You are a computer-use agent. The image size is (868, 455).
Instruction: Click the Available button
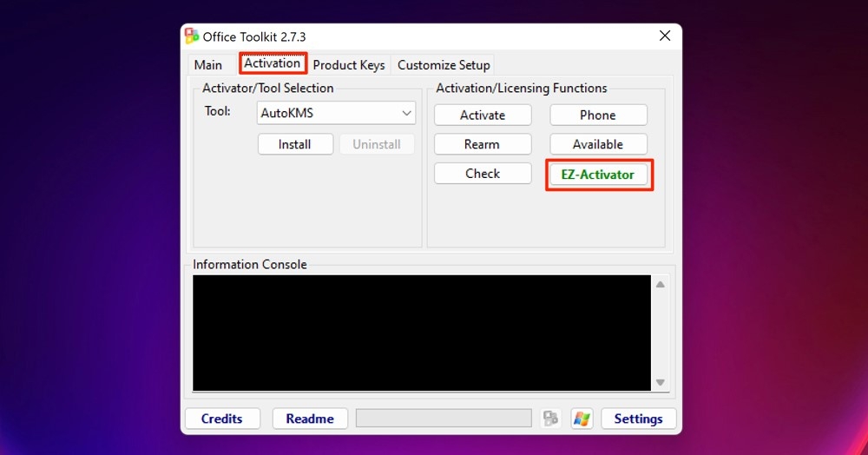pos(598,144)
